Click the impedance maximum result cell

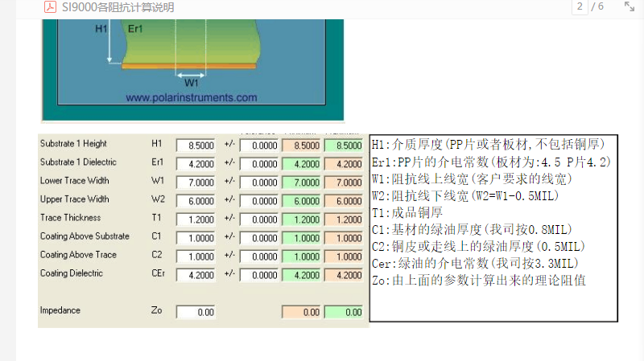point(344,312)
